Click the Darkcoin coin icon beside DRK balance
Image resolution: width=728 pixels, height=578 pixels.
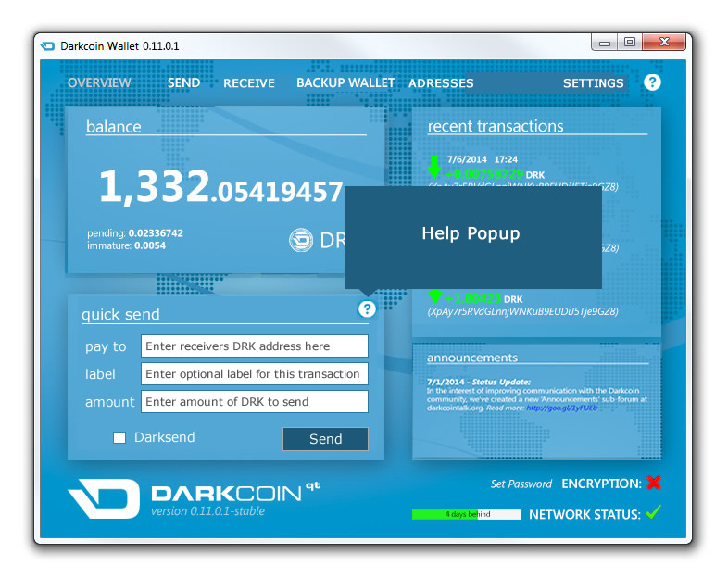(301, 240)
